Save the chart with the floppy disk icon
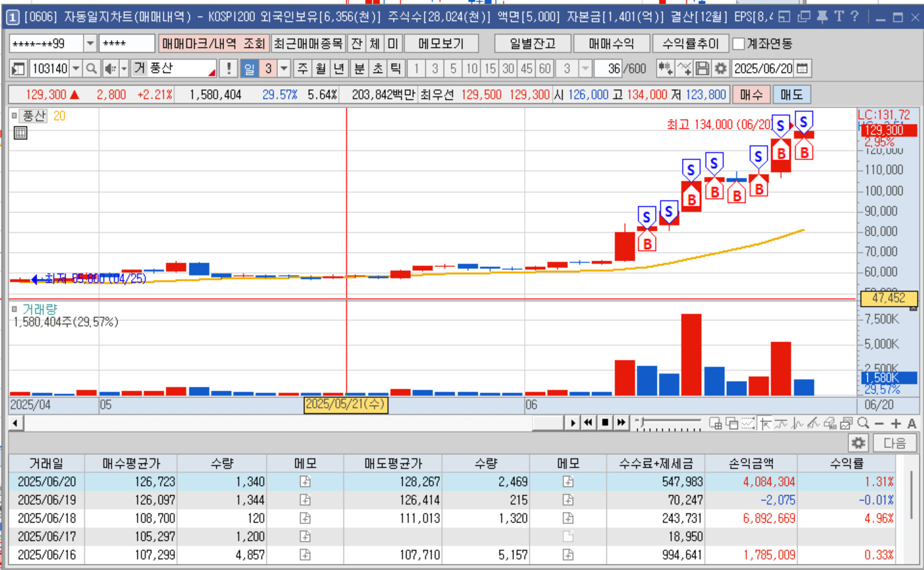 702,68
